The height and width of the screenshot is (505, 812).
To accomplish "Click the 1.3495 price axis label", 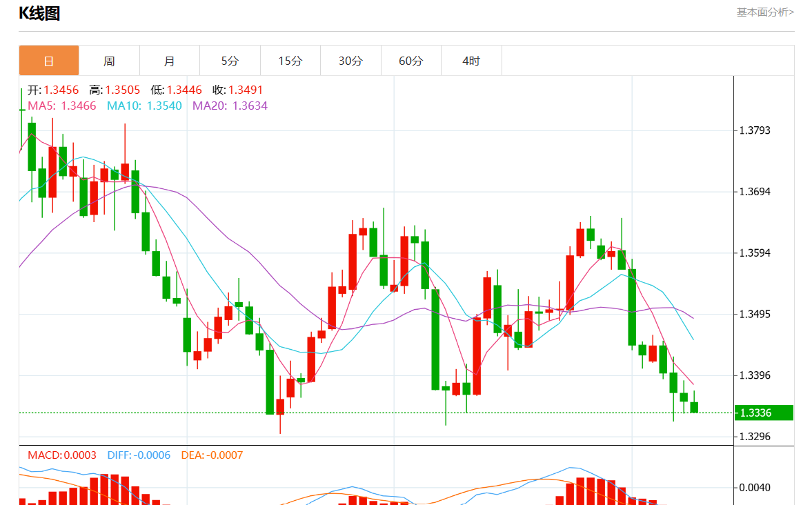I will pos(755,314).
